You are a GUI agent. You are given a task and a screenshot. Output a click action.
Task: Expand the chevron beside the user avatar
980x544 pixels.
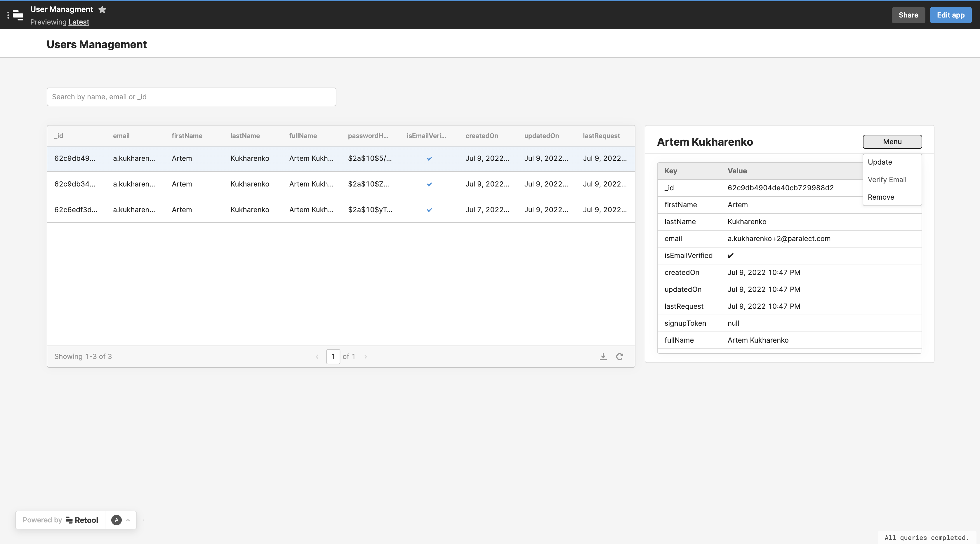tap(128, 520)
